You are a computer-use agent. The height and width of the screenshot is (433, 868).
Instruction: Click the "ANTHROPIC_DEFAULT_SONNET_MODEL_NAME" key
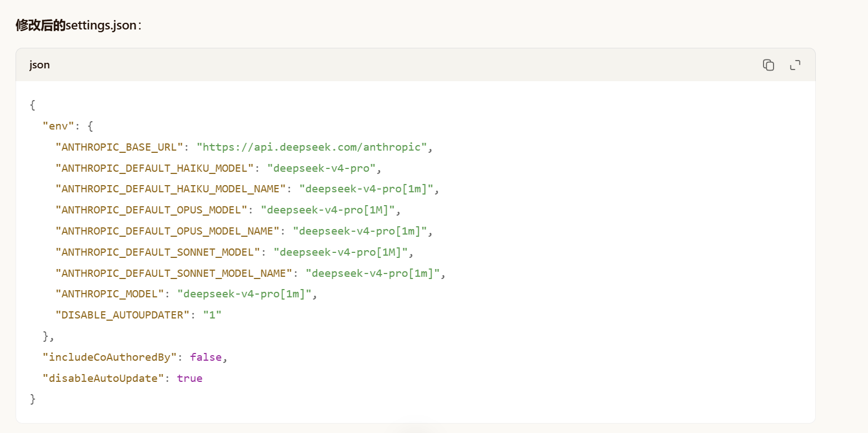click(x=174, y=273)
